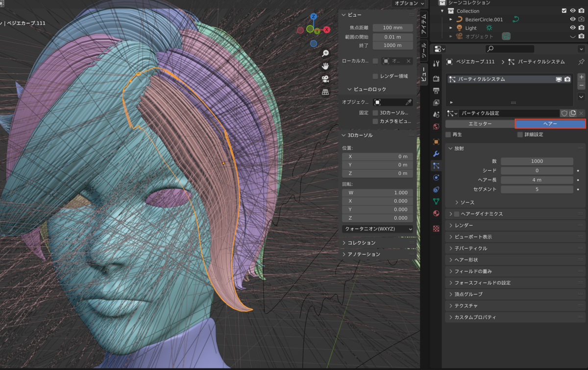Open the Output properties tab (printer icon)

tap(436, 91)
